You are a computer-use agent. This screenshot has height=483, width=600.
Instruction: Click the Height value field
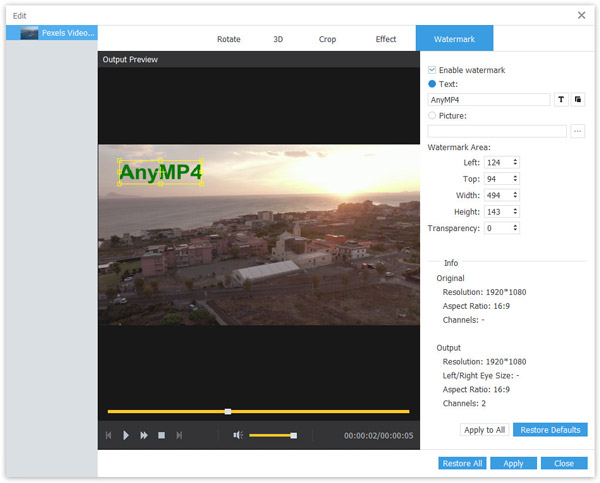498,212
